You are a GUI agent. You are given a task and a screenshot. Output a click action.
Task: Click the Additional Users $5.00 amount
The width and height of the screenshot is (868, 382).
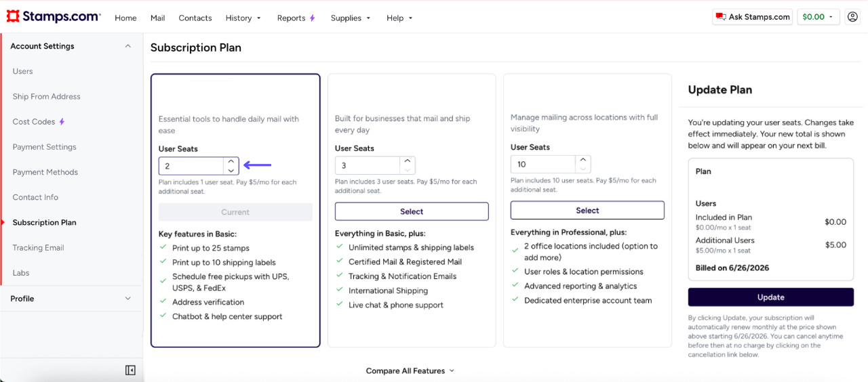pos(835,245)
